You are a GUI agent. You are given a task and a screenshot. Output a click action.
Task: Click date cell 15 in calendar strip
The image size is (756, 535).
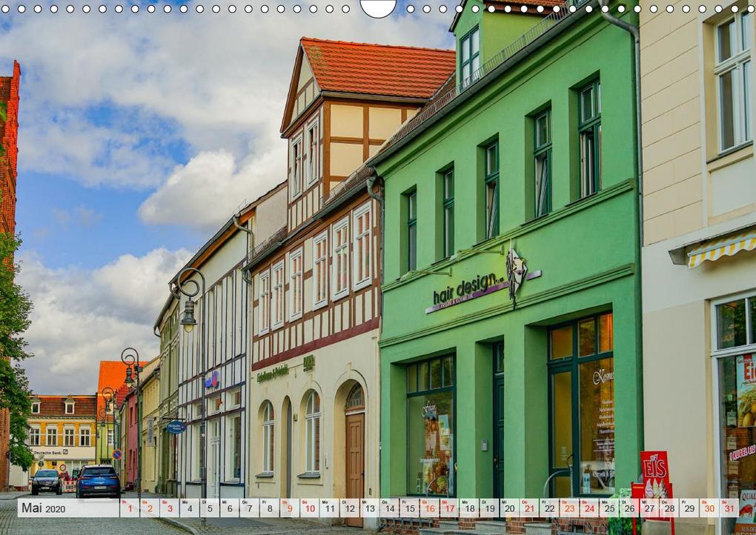[x=409, y=508]
